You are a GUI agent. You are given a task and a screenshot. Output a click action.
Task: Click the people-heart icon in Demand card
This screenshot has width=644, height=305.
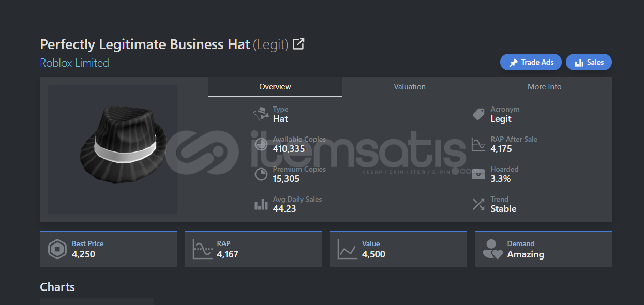click(x=492, y=249)
